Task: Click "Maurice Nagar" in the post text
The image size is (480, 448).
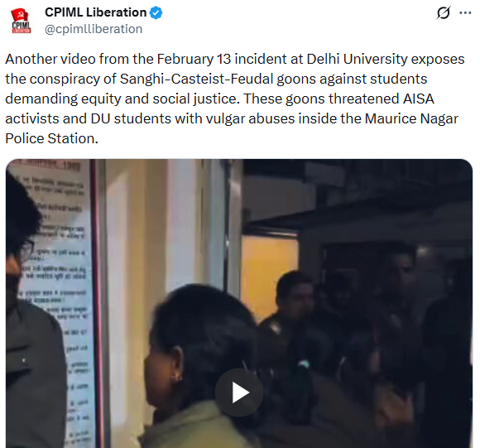Action: pyautogui.click(x=411, y=118)
